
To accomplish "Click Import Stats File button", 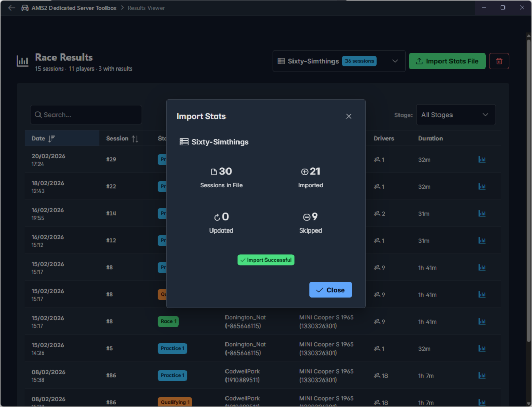I will coord(447,61).
